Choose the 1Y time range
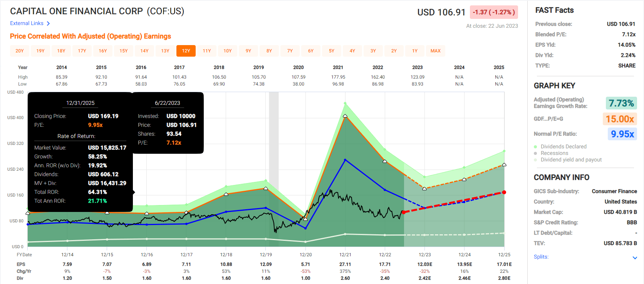The width and height of the screenshot is (644, 284). coord(415,51)
